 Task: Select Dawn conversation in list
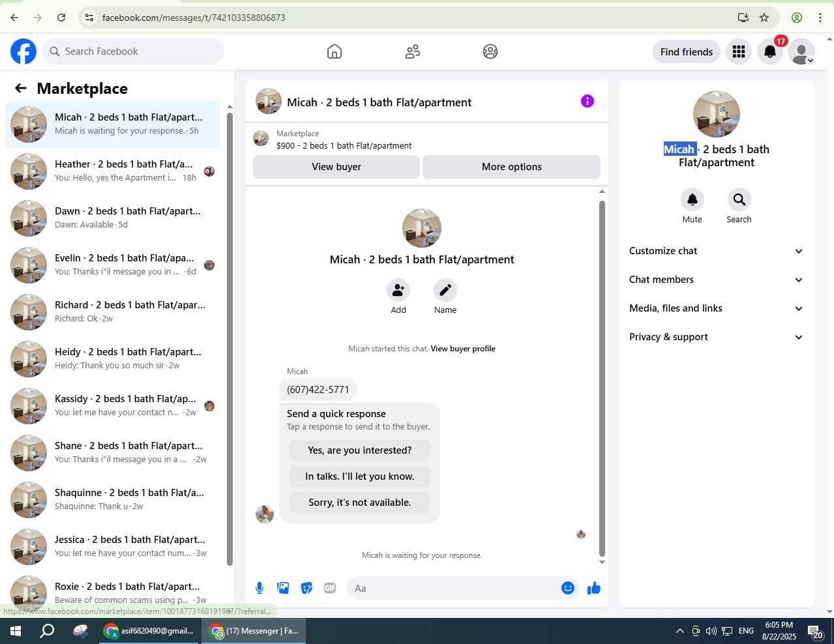click(113, 218)
